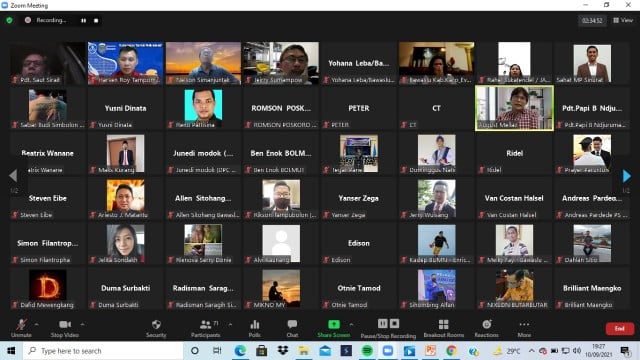Select Beatrix Wanane participant tile
The image size is (640, 360).
[x=48, y=153]
